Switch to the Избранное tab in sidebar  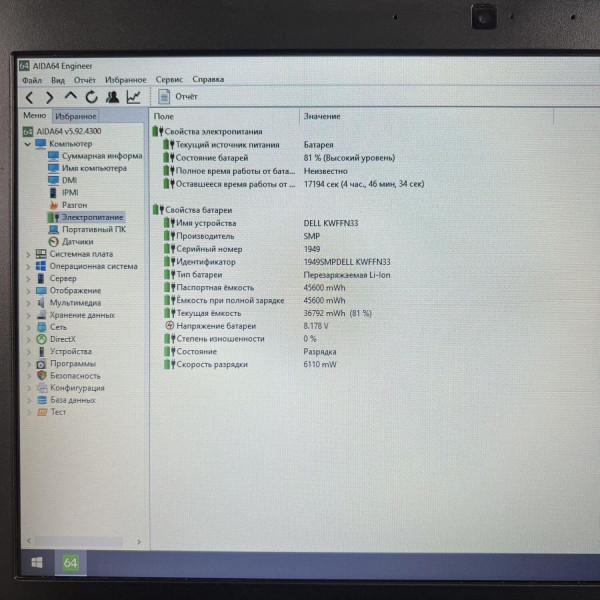(75, 116)
